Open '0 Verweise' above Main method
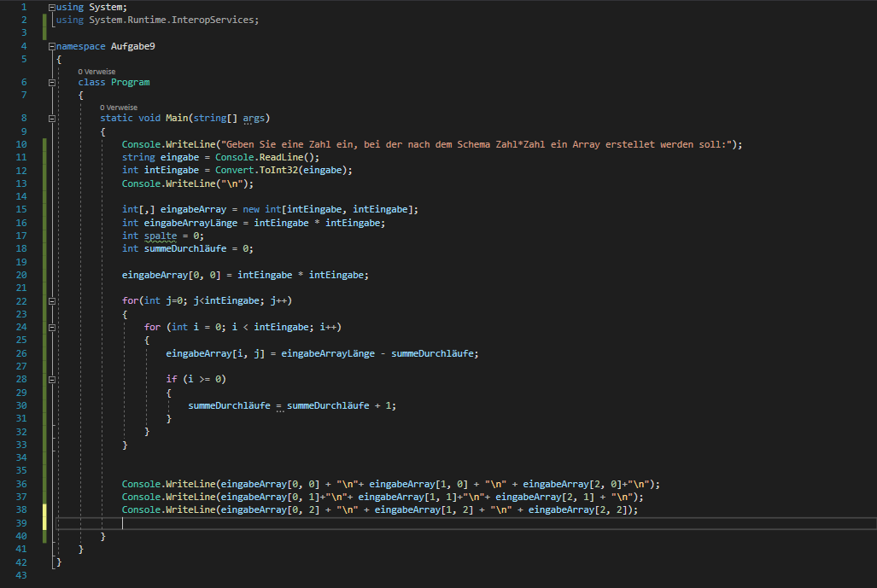The width and height of the screenshot is (877, 588). point(118,108)
